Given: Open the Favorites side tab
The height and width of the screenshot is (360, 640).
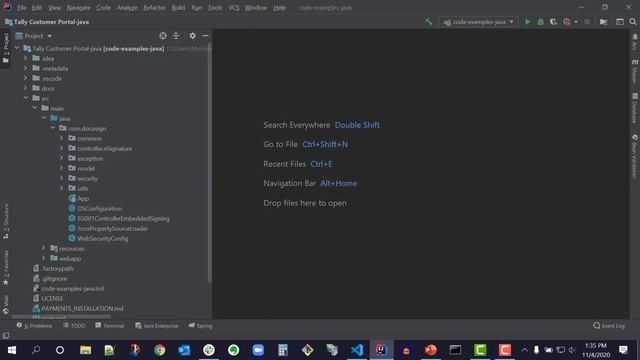Looking at the screenshot, I should click(6, 268).
